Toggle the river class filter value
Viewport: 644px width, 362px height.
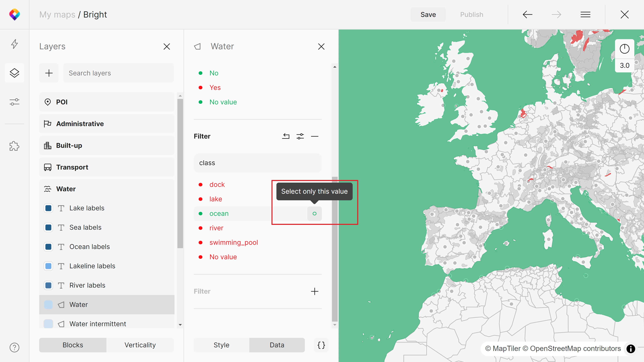click(216, 228)
